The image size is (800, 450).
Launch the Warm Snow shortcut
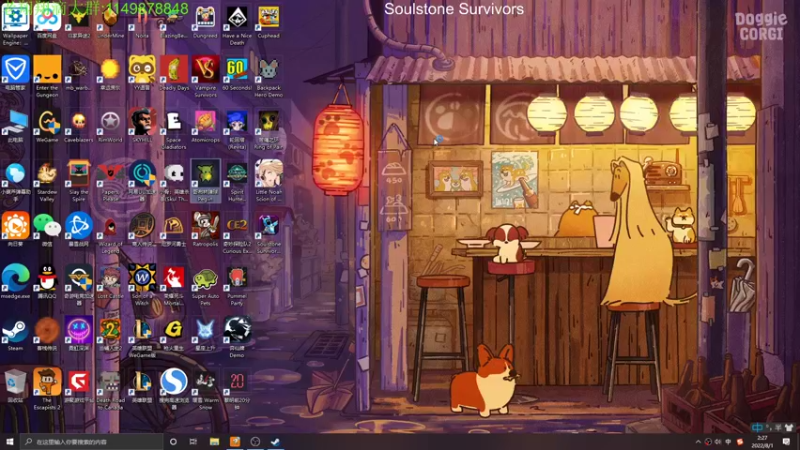[205, 390]
